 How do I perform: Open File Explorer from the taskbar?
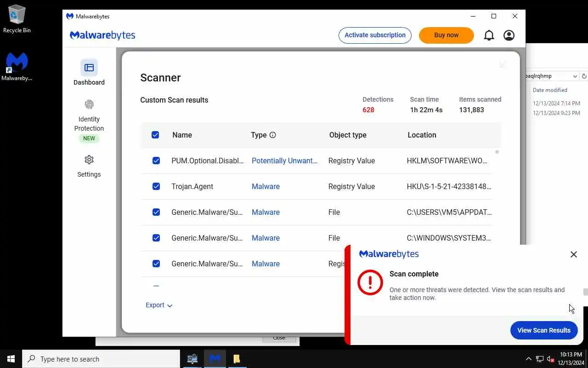pos(237,359)
